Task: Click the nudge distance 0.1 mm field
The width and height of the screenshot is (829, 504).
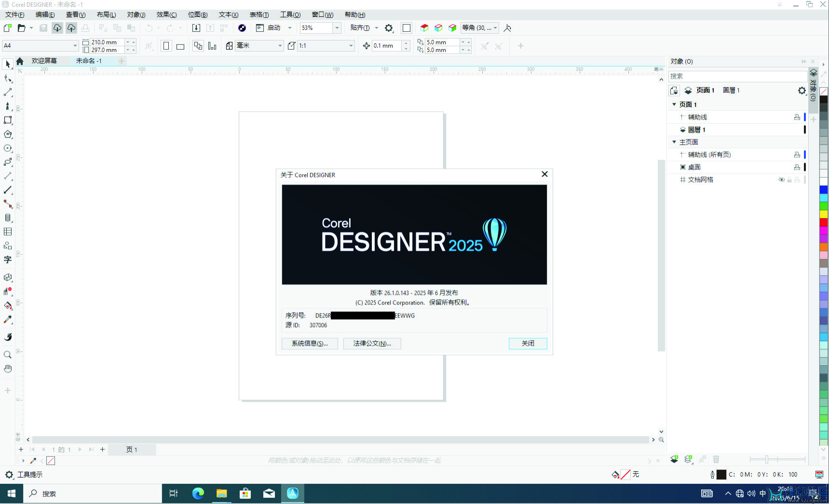Action: coord(386,46)
